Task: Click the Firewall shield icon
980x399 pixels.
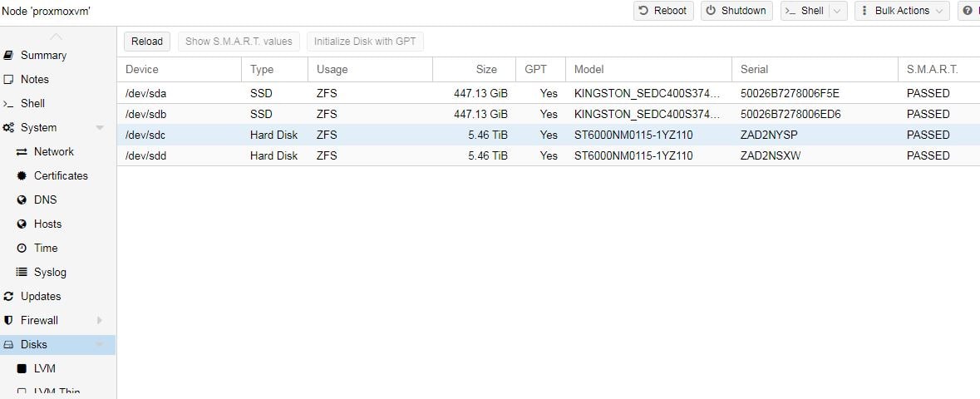Action: [8, 320]
